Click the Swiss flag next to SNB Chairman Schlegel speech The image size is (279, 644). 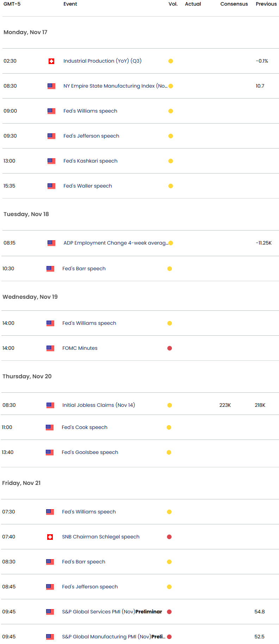pos(50,537)
